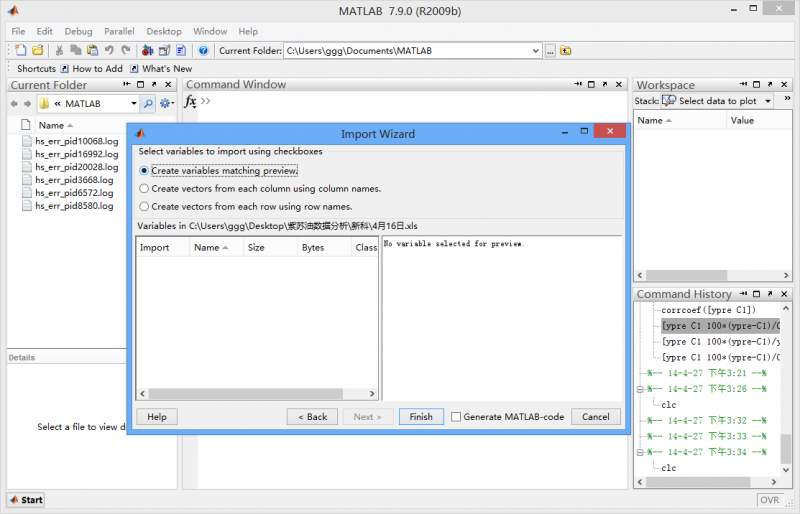This screenshot has height=514, width=800.
Task: Click the search magnifier in Current Folder
Action: (148, 104)
